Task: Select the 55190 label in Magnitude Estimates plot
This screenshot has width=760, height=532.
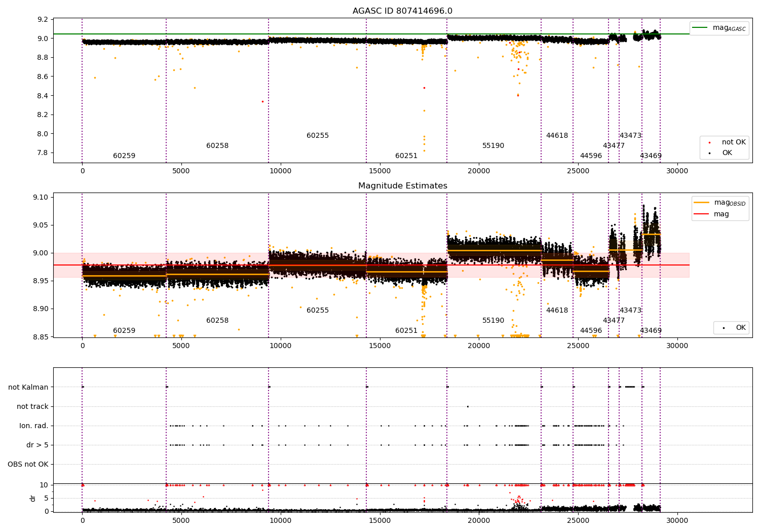Action: point(493,321)
